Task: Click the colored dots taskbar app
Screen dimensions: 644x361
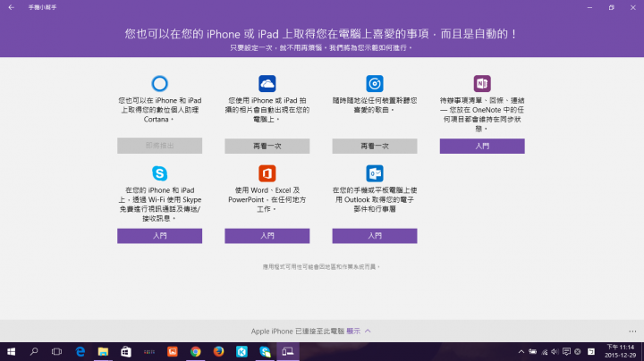Action: pyautogui.click(x=149, y=351)
